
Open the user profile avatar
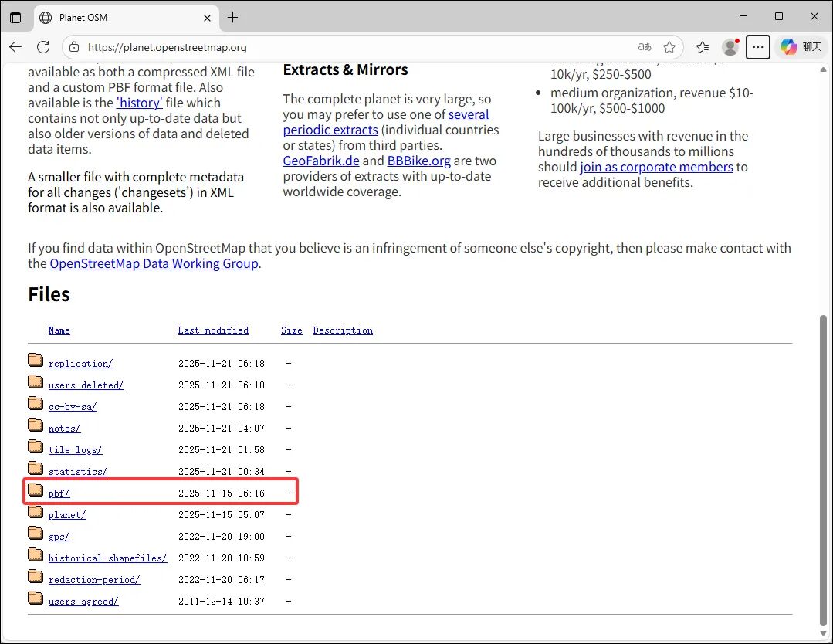(x=730, y=47)
